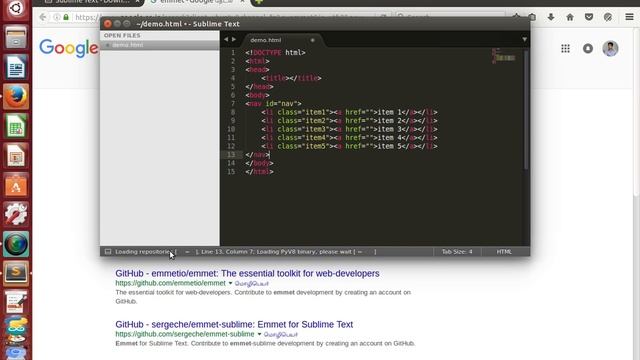This screenshot has height=360, width=640.
Task: Click the green padlock in Firefox address bar
Action: (66, 17)
